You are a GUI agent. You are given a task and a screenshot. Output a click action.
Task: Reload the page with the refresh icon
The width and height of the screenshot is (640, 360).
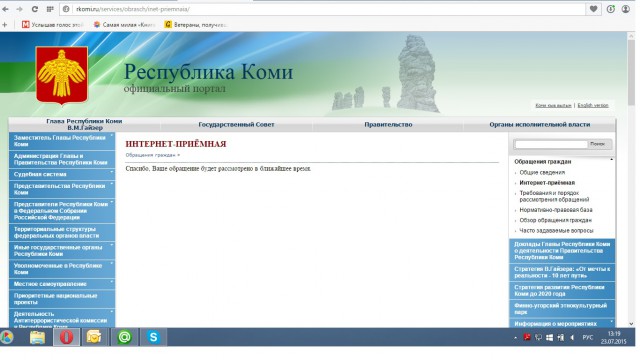click(35, 9)
